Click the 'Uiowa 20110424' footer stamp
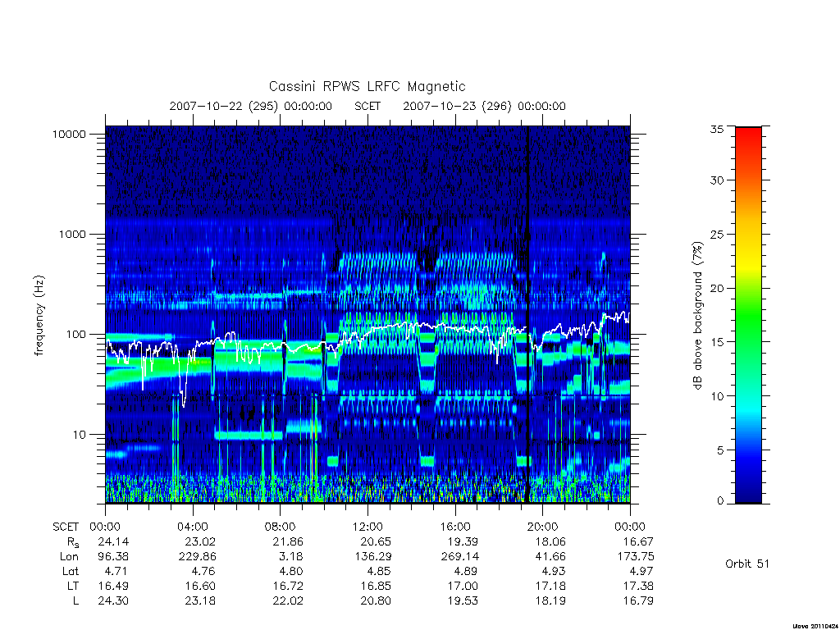This screenshot has height=630, width=840. (815, 626)
